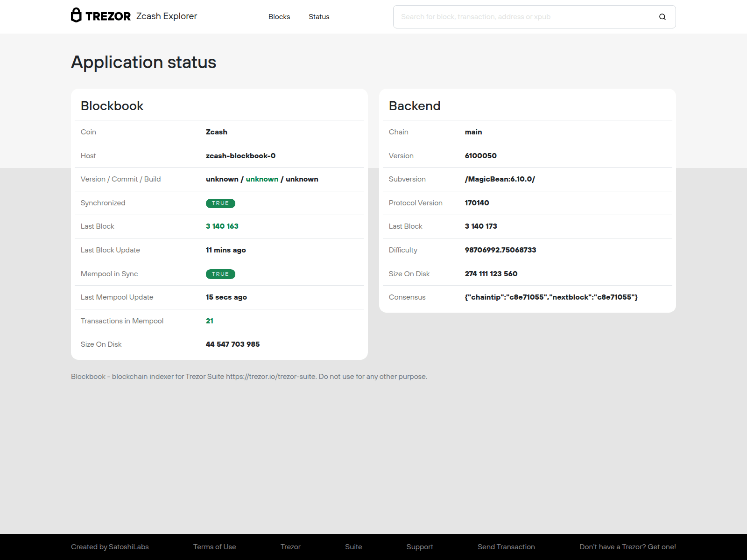The width and height of the screenshot is (747, 560).
Task: Open the Blocks menu item
Action: 279,17
